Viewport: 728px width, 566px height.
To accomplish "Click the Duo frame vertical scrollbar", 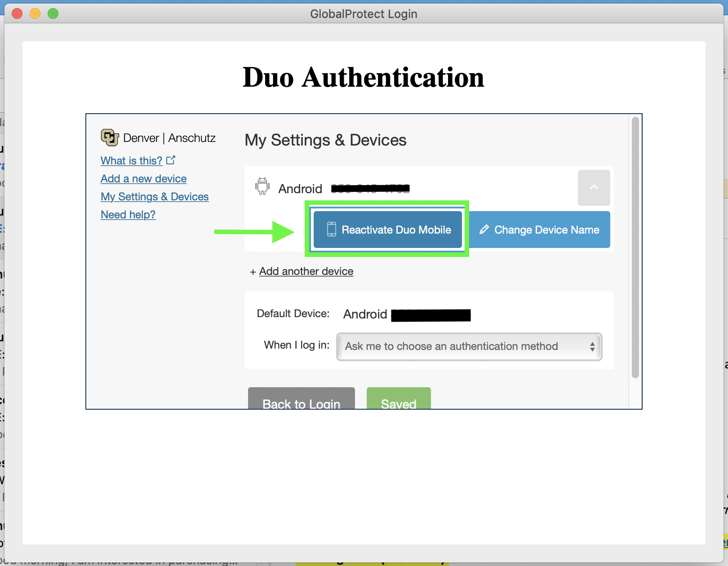I will click(x=635, y=248).
